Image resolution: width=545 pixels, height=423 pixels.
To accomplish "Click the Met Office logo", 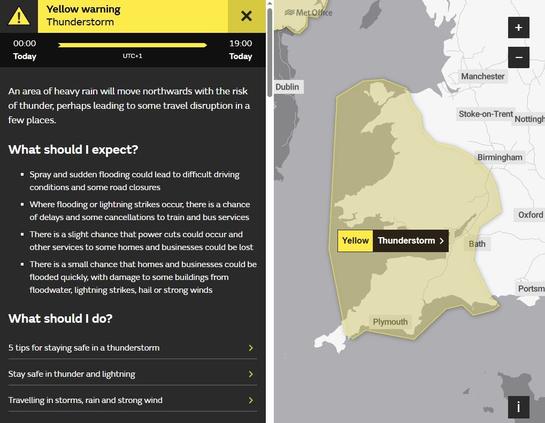I will click(308, 13).
